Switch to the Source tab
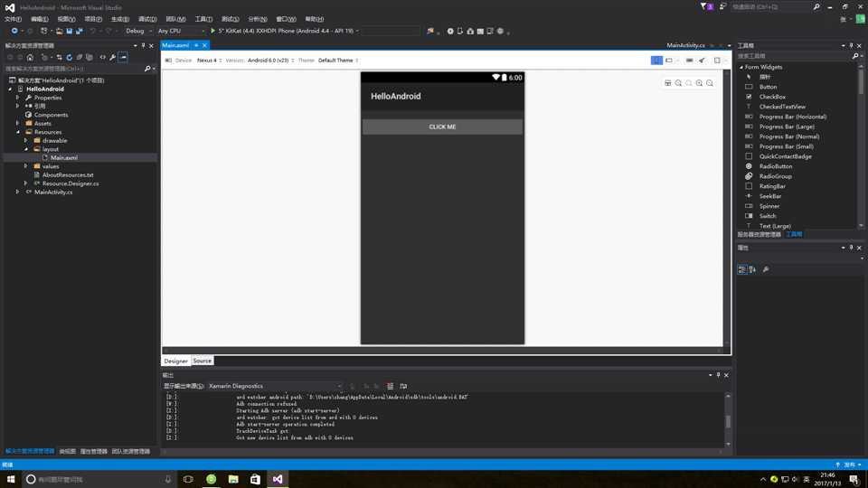This screenshot has height=488, width=868. click(x=202, y=361)
